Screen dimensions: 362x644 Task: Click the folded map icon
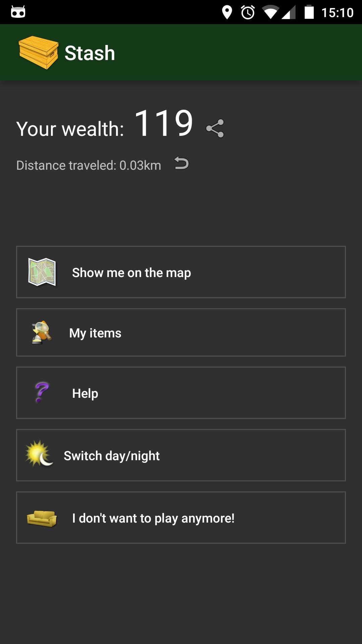pos(42,272)
